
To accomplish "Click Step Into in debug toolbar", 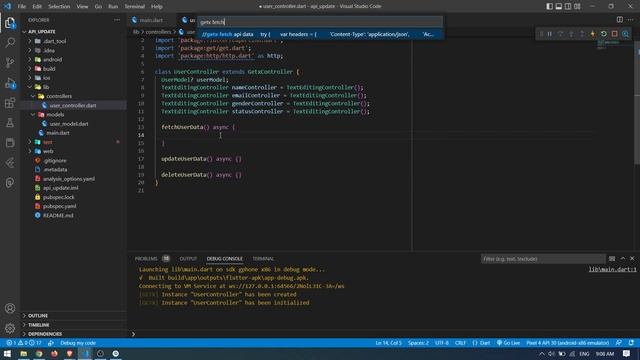I will 571,34.
